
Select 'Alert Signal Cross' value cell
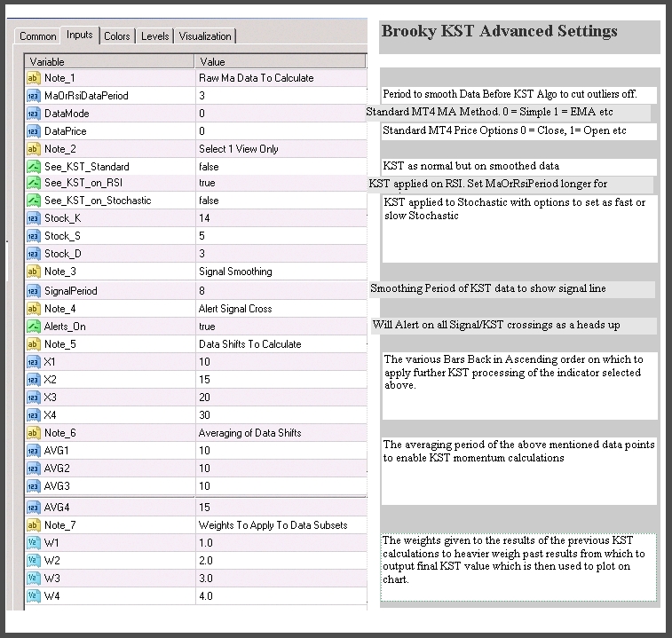point(281,309)
